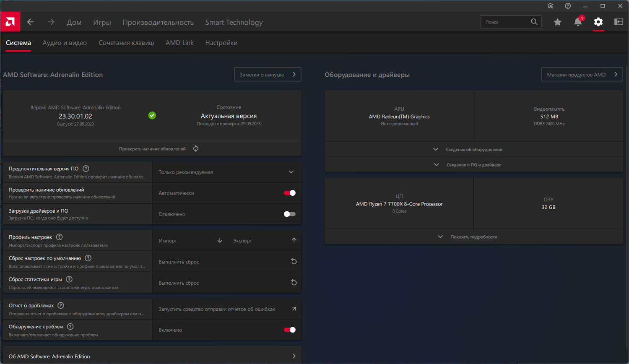Click the AMD Ryzen 7 7700X processor card

(399, 204)
